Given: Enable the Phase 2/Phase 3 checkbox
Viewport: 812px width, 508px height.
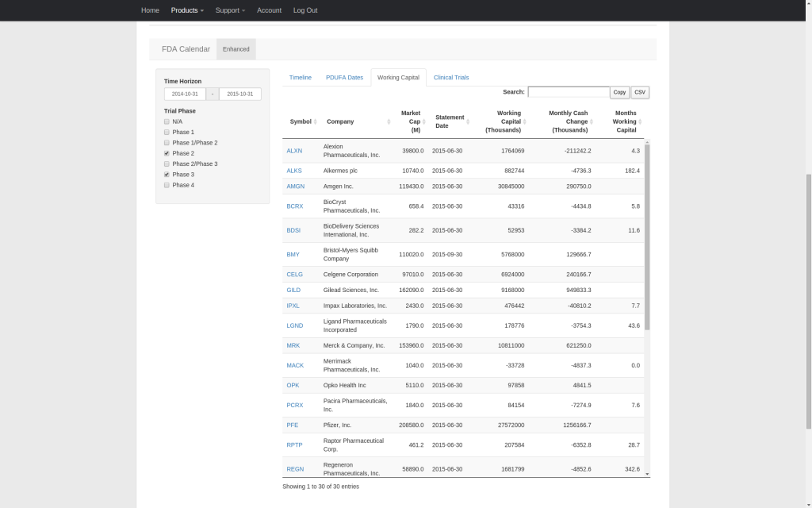Looking at the screenshot, I should 167,164.
